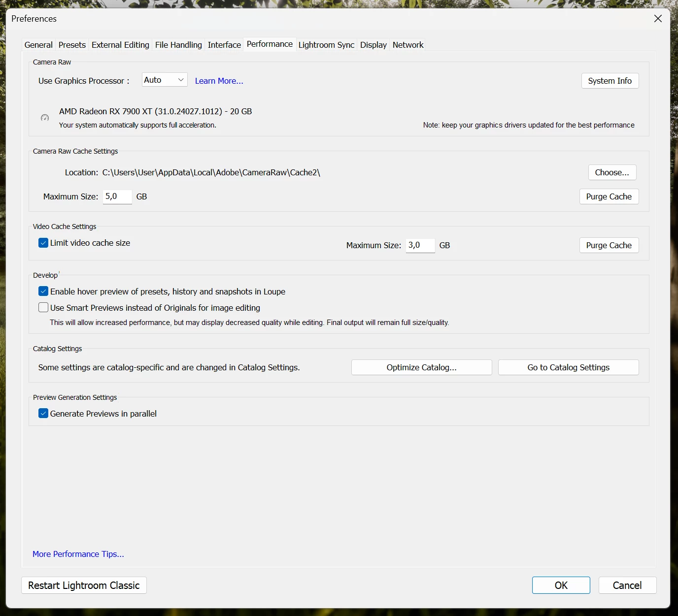Click the Smart Previews performance description text
Viewport: 678px width, 616px height.
coord(249,323)
